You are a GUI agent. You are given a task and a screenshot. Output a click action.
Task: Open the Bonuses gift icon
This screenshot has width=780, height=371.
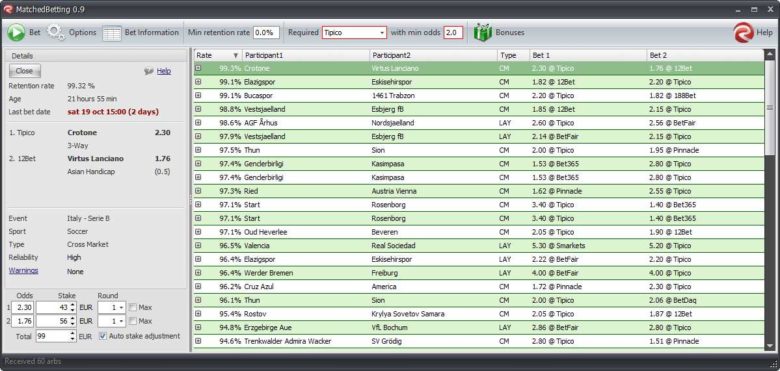click(x=482, y=32)
